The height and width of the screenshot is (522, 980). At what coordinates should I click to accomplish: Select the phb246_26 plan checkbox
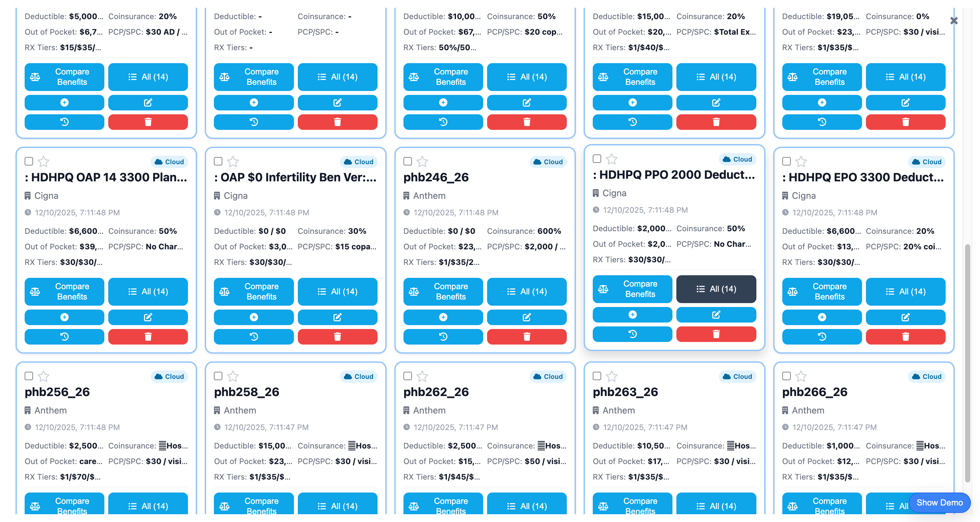(407, 161)
